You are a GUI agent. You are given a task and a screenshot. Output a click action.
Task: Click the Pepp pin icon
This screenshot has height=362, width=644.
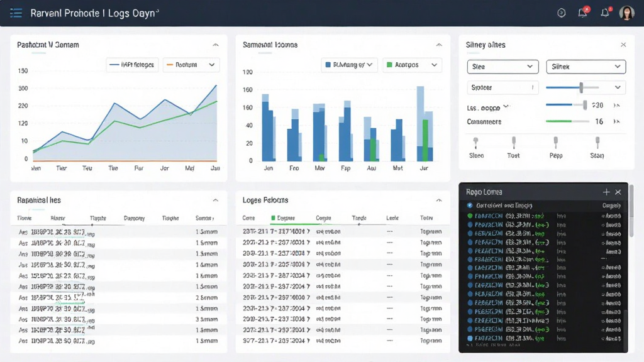pos(556,143)
